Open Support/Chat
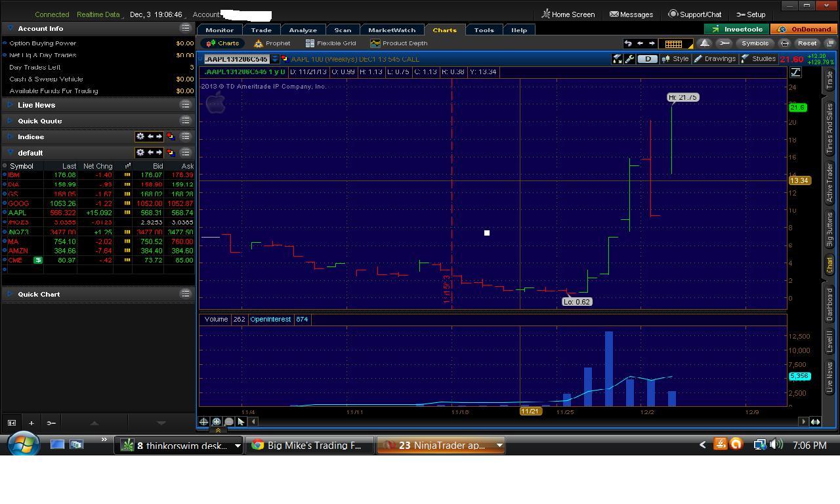 tap(695, 14)
